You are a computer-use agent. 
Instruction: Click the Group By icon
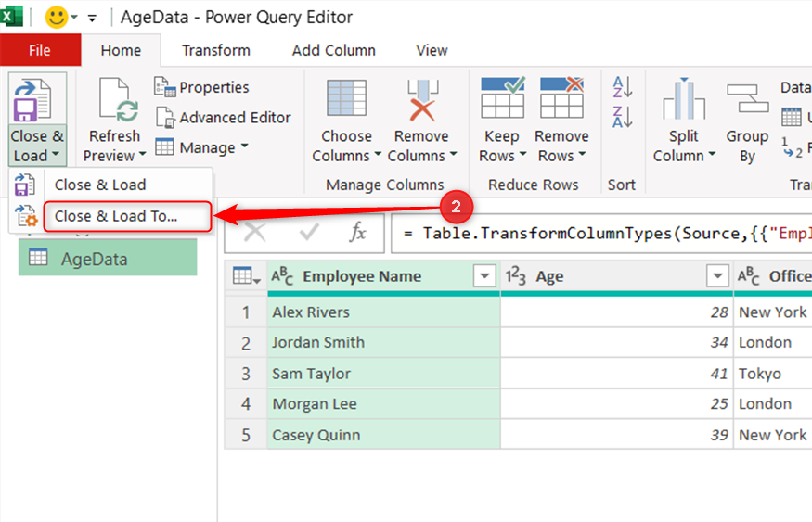coord(747,98)
